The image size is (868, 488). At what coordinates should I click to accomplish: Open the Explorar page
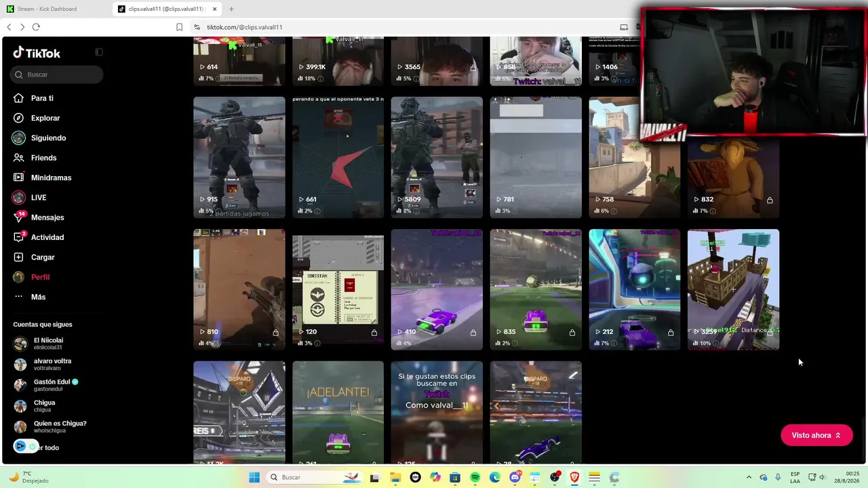tap(45, 118)
